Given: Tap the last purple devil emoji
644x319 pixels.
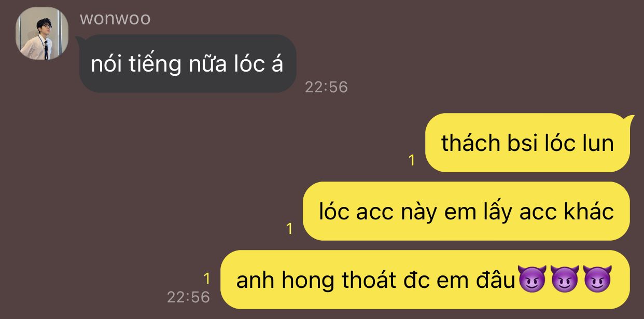Looking at the screenshot, I should pos(597,281).
